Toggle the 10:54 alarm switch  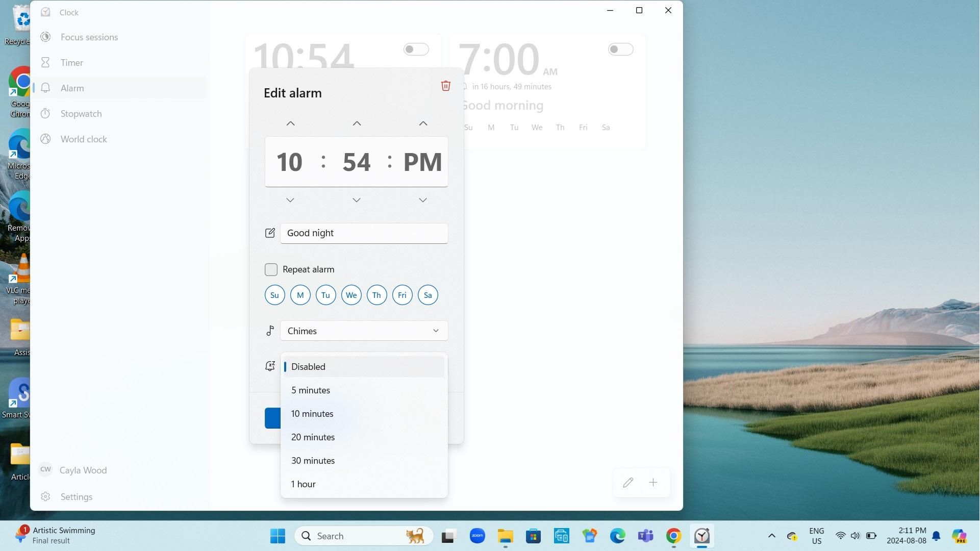pyautogui.click(x=416, y=49)
